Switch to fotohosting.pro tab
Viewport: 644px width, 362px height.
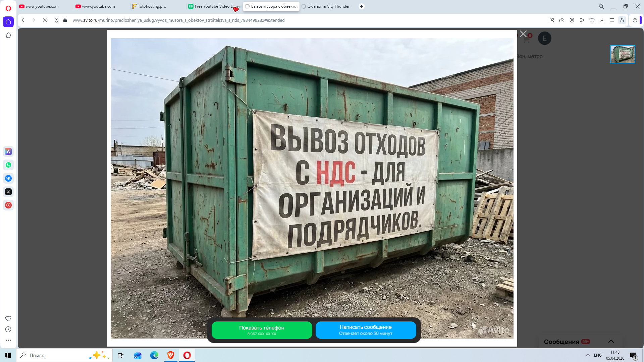[152, 6]
